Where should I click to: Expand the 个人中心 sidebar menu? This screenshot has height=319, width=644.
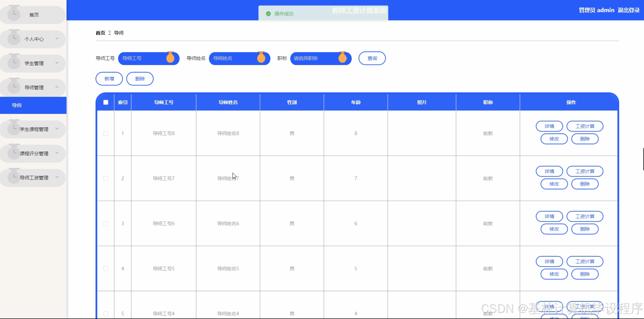click(x=34, y=39)
